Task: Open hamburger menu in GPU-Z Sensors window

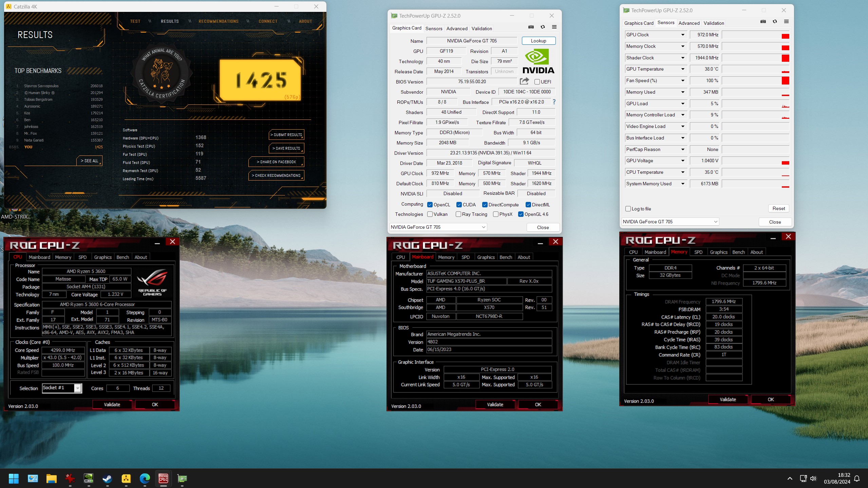Action: (786, 22)
